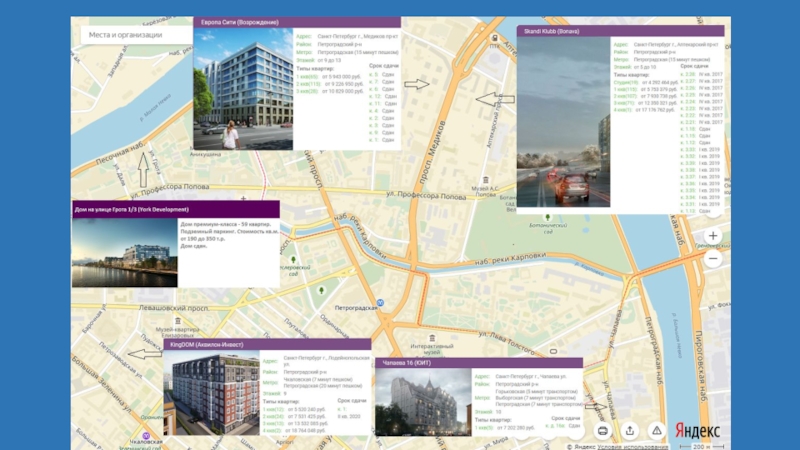Click the Музей-квартира Елизаровых icon
The image size is (800, 450).
tap(178, 321)
